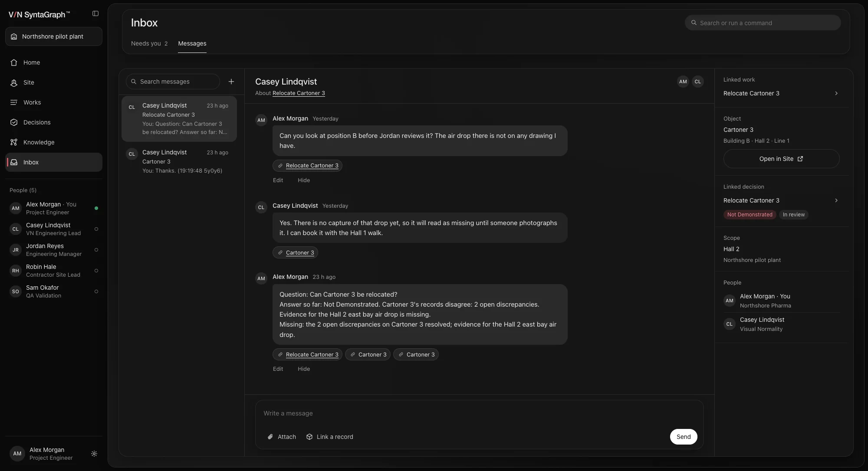Screen dimensions: 868x471
Task: Click Open in Site button
Action: click(x=781, y=159)
